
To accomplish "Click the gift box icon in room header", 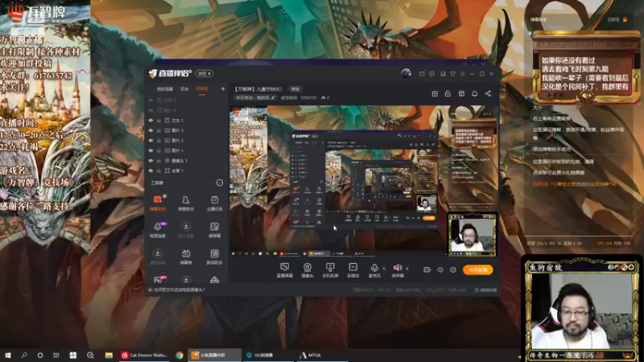I will point(435,93).
